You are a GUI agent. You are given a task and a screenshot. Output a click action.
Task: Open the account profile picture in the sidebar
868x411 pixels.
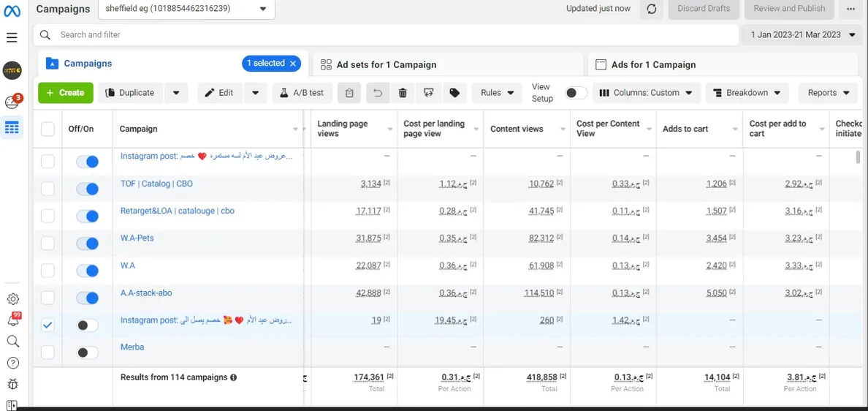click(12, 70)
